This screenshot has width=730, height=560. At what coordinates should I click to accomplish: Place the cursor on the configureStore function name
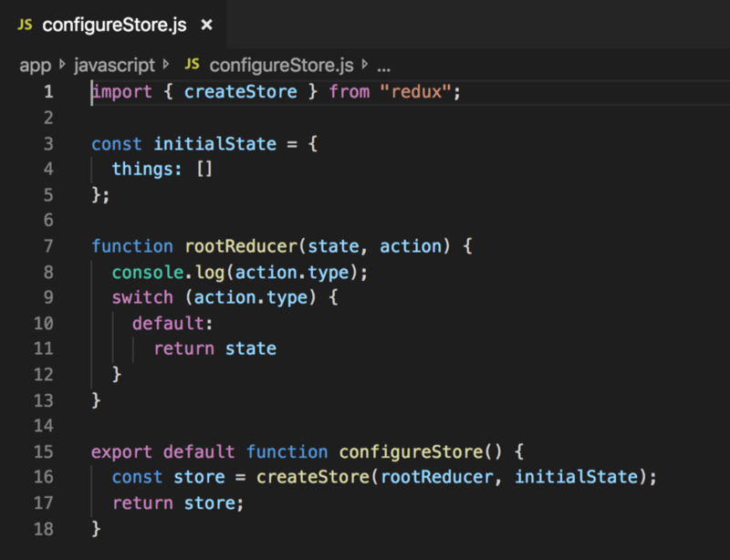point(406,452)
